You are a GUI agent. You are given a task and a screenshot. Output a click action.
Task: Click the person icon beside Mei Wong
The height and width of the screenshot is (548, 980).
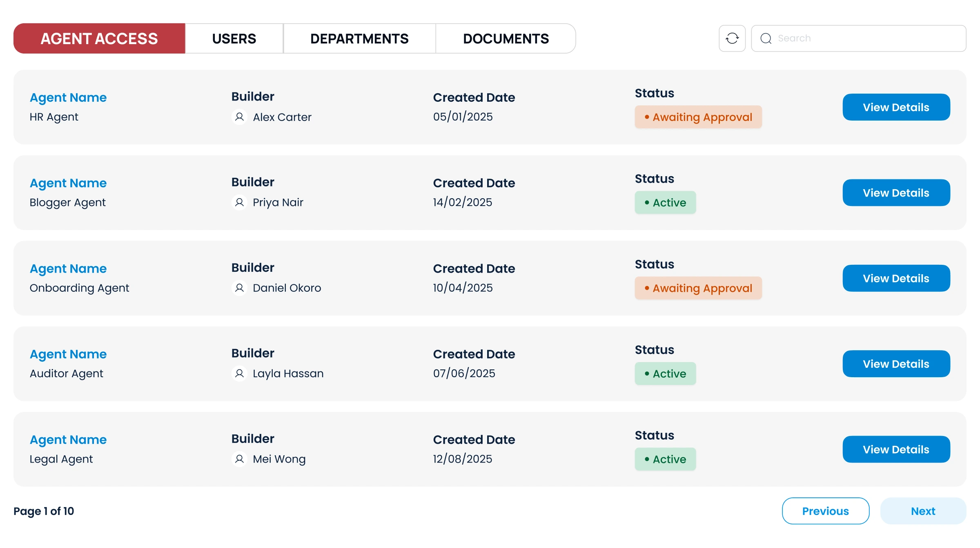[240, 459]
